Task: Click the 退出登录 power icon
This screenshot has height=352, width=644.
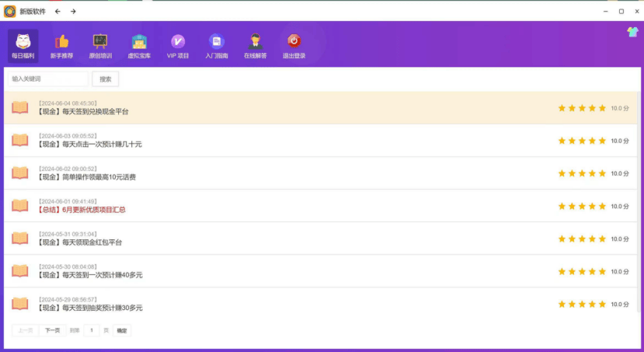Action: tap(294, 41)
